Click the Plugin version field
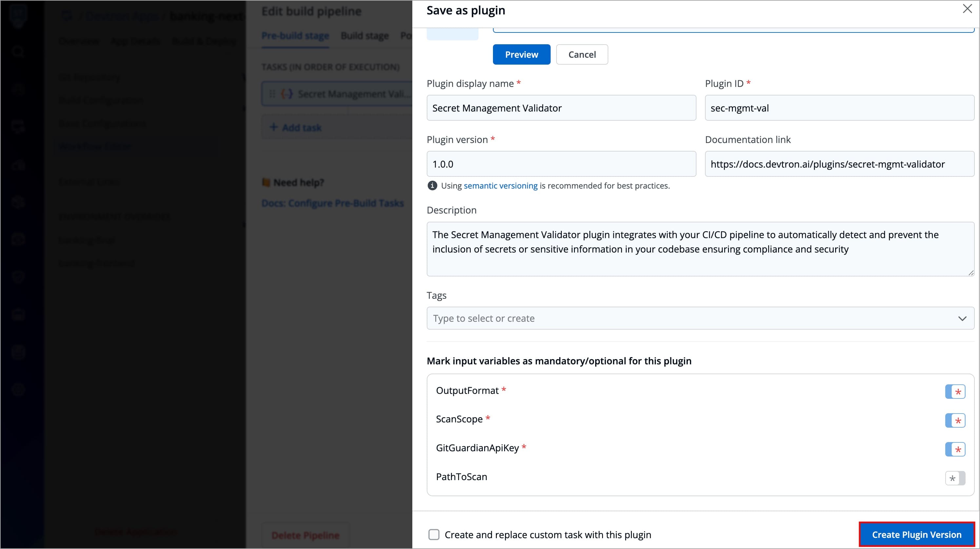Screen dimensions: 980x549 pyautogui.click(x=561, y=164)
